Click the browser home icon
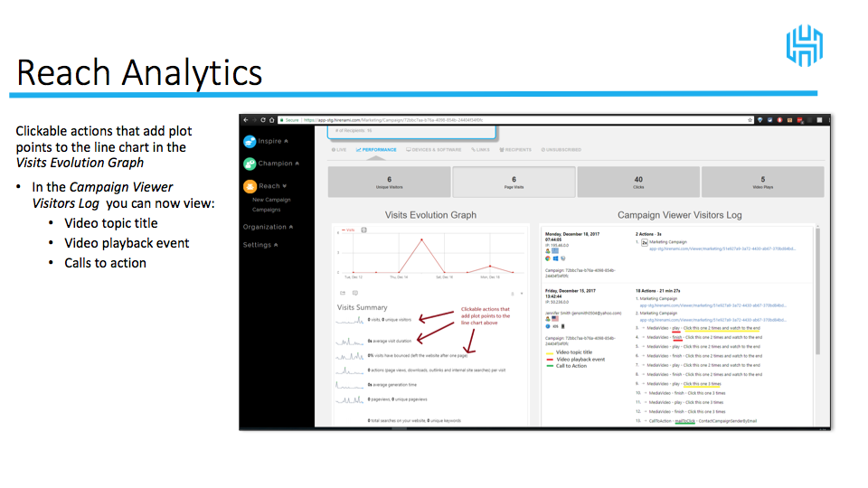Screen dimensions: 868x488 coord(270,120)
